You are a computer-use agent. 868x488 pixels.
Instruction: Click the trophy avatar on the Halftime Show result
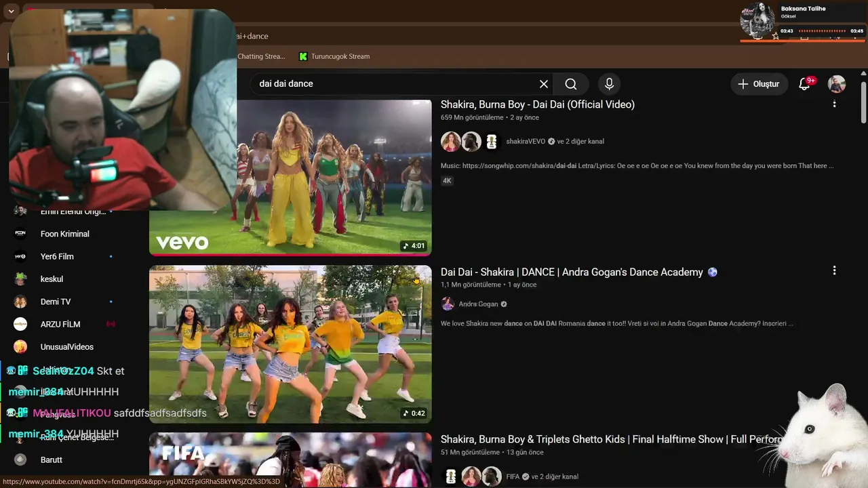pos(450,477)
